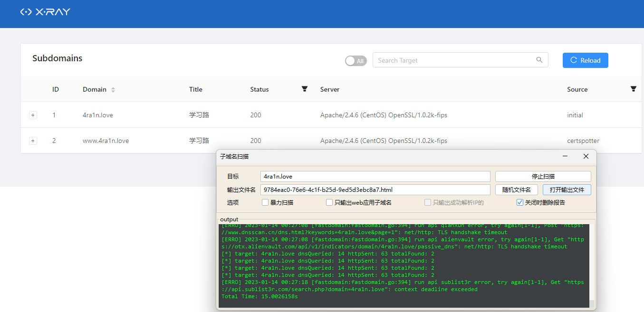Generate a name with 随机文件名
The image size is (644, 312).
coord(516,189)
